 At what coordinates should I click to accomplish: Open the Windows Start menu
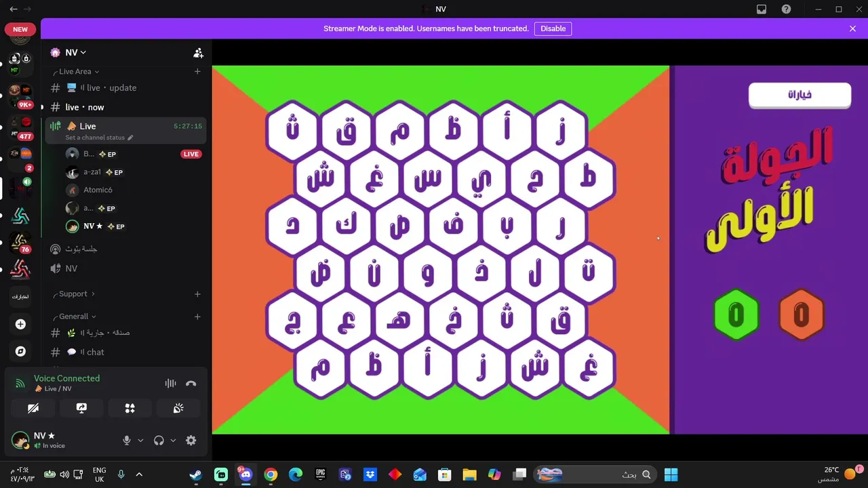coord(671,474)
